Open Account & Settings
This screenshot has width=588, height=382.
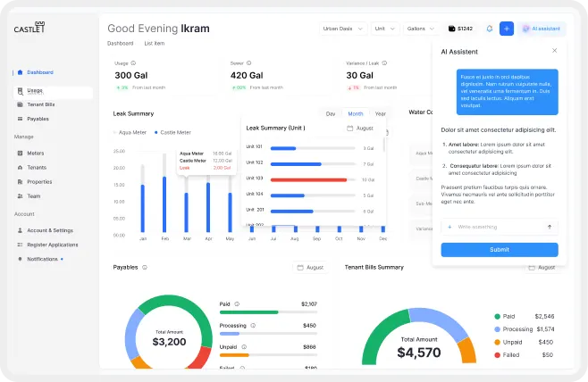[50, 230]
